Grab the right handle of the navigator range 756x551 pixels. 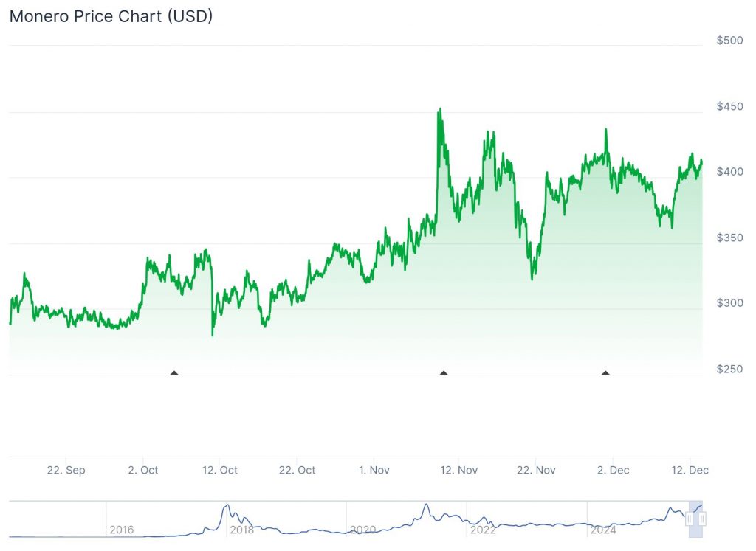[x=702, y=519]
